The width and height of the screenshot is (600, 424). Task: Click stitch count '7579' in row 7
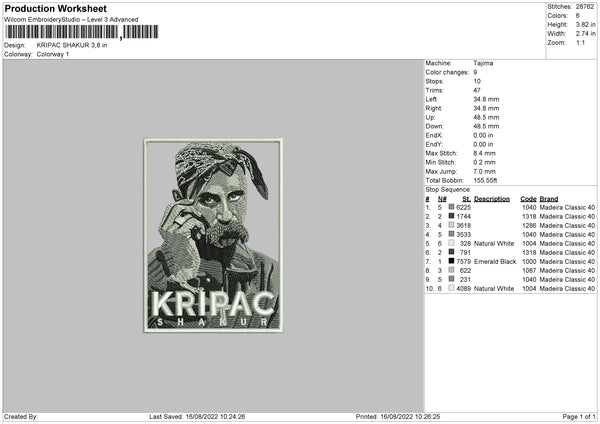click(463, 261)
